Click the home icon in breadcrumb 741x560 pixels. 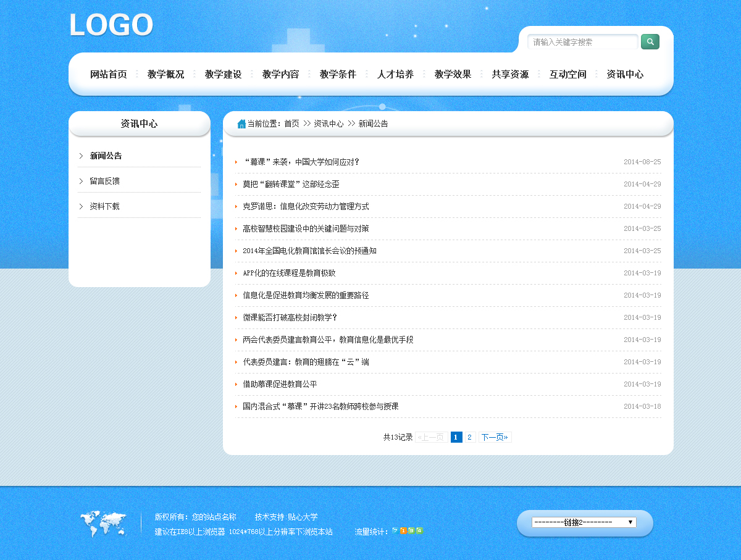[241, 124]
